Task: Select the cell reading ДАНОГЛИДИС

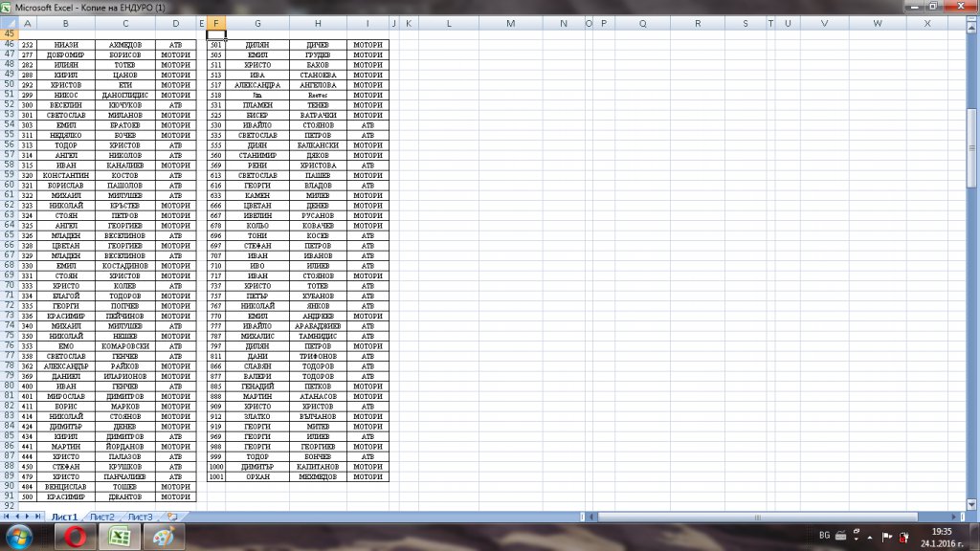Action: (125, 95)
